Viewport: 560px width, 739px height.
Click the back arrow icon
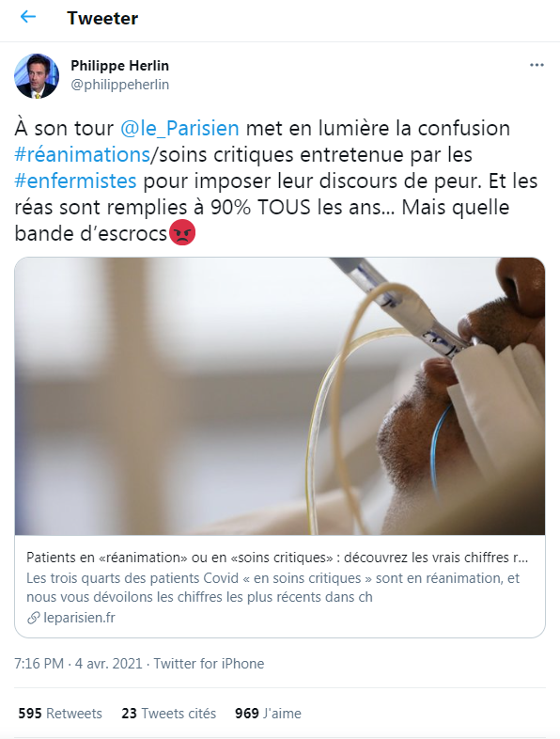click(x=28, y=17)
